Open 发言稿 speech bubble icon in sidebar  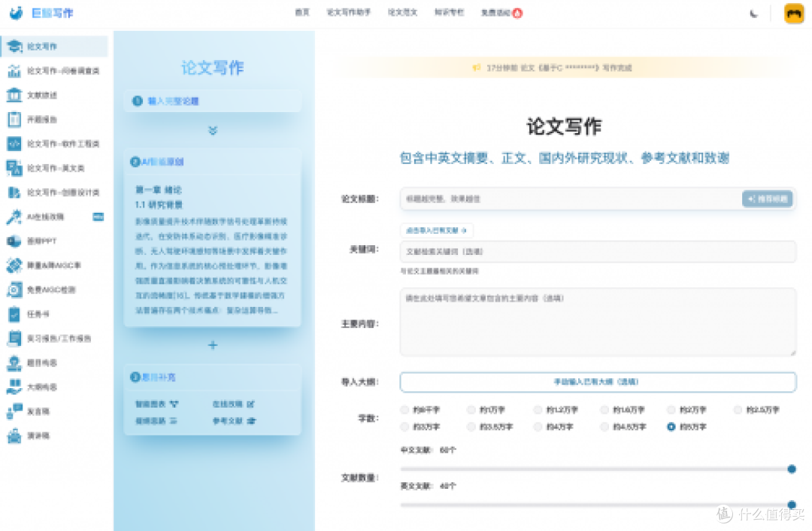14,411
